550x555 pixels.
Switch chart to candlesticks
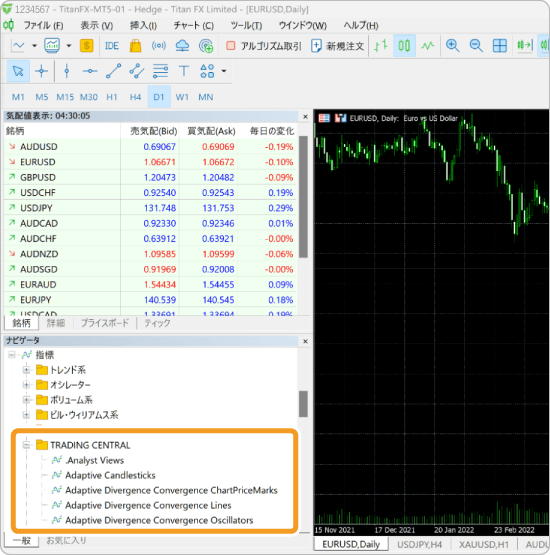(404, 46)
